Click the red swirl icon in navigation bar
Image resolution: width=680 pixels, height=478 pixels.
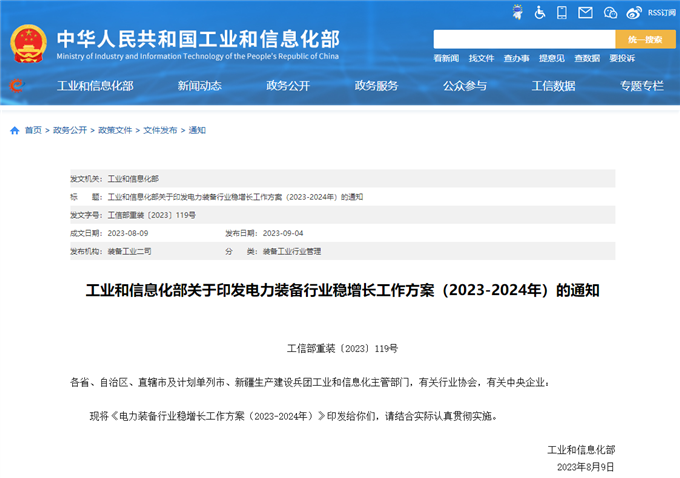coord(16,85)
